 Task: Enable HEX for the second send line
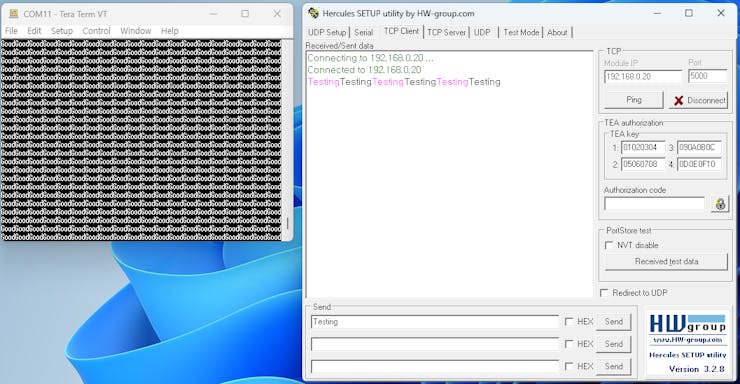tap(569, 344)
